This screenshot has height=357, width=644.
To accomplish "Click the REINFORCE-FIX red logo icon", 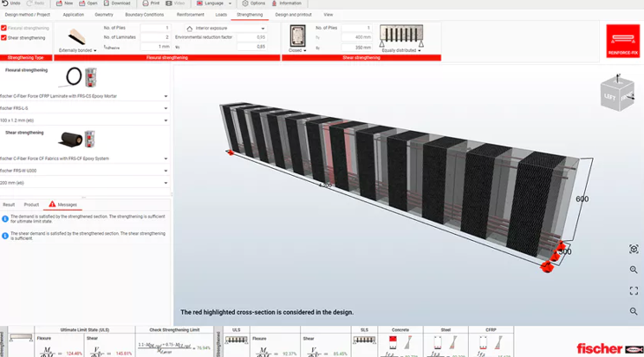I will pos(622,40).
